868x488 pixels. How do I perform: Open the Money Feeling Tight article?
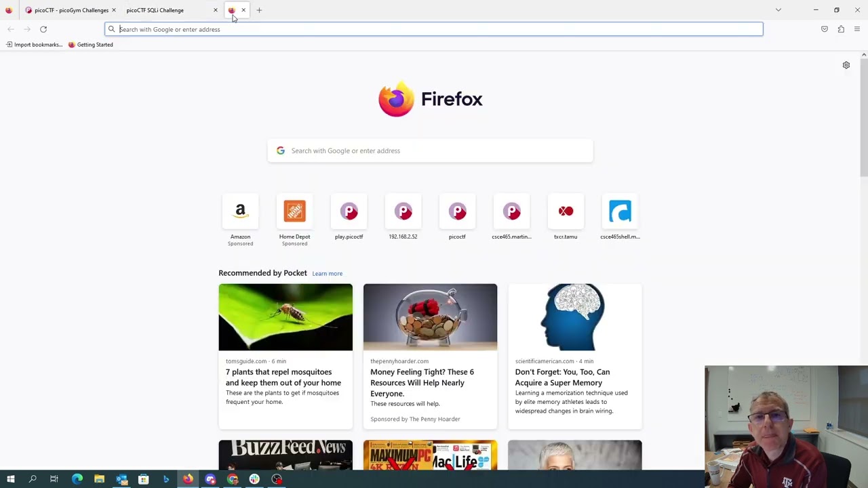coord(422,382)
